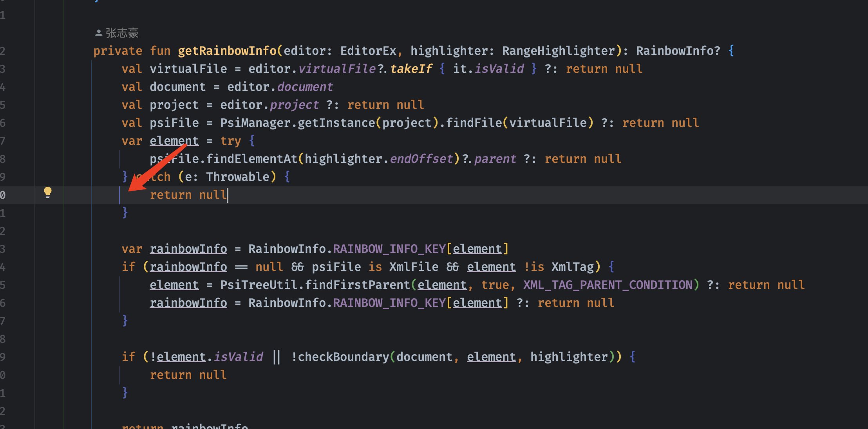Click the try keyword after element
Viewport: 868px width, 429px height.
(230, 141)
